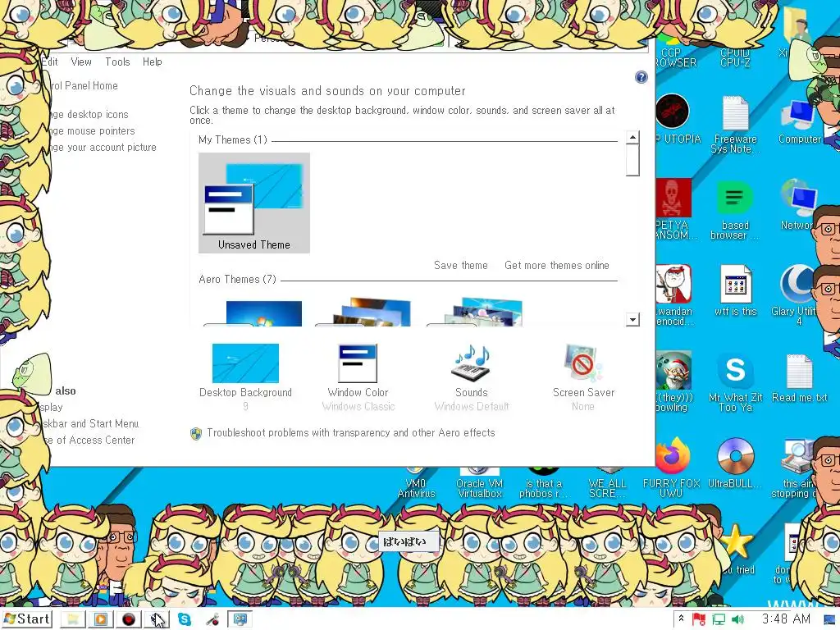The image size is (840, 630).
Task: Open the UTOPIA black circle desktop icon
Action: coord(673,111)
